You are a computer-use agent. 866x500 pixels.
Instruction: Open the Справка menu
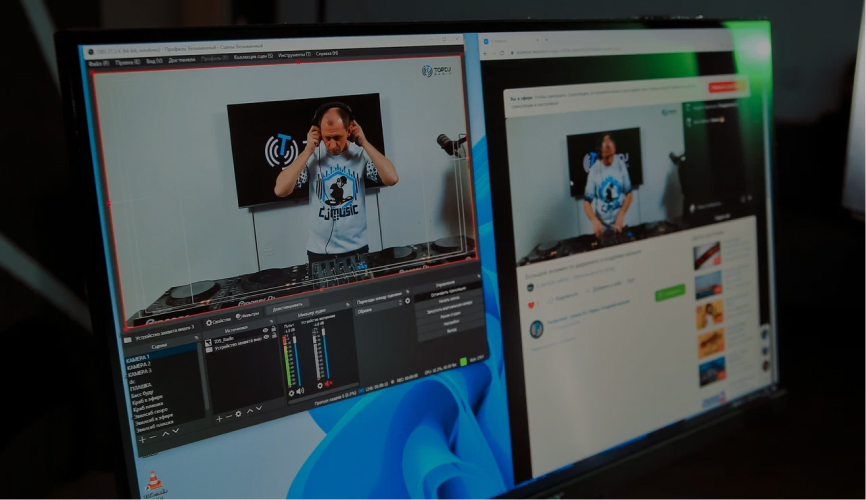tap(326, 54)
